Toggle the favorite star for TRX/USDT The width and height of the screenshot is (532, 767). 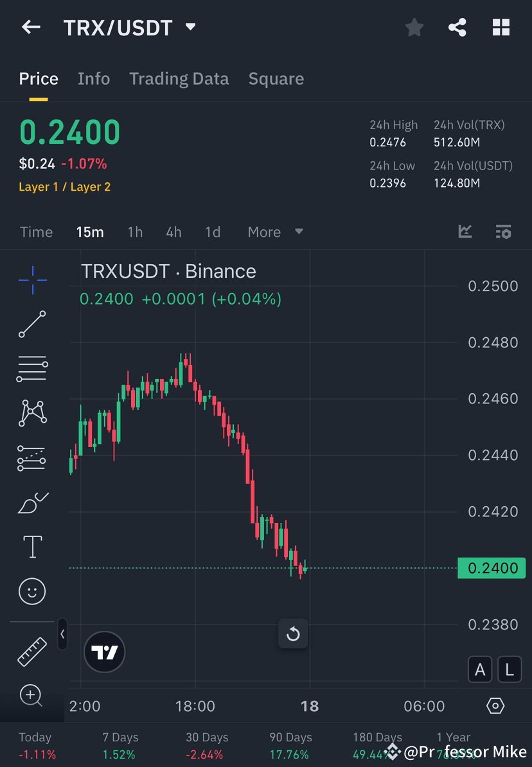[x=414, y=27]
